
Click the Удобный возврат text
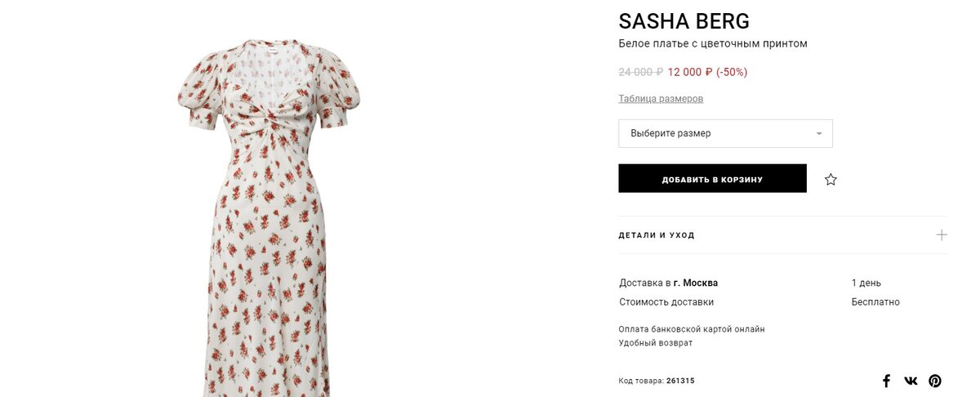point(656,343)
